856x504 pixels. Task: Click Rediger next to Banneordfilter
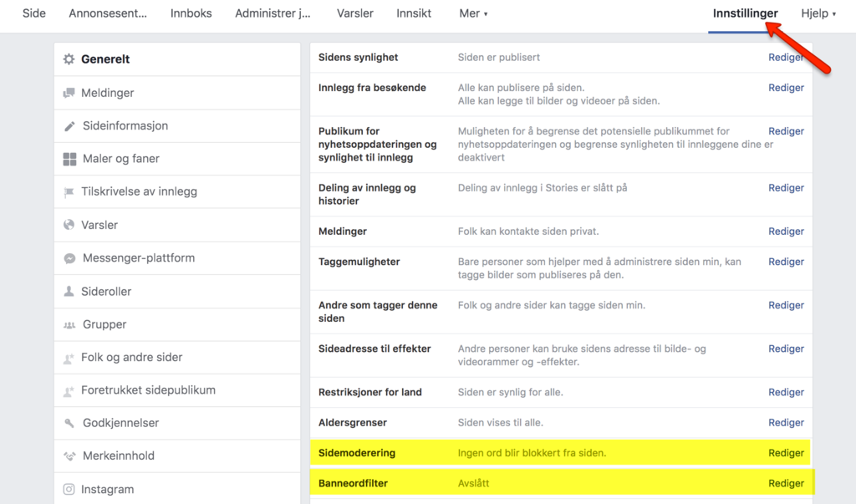(786, 483)
